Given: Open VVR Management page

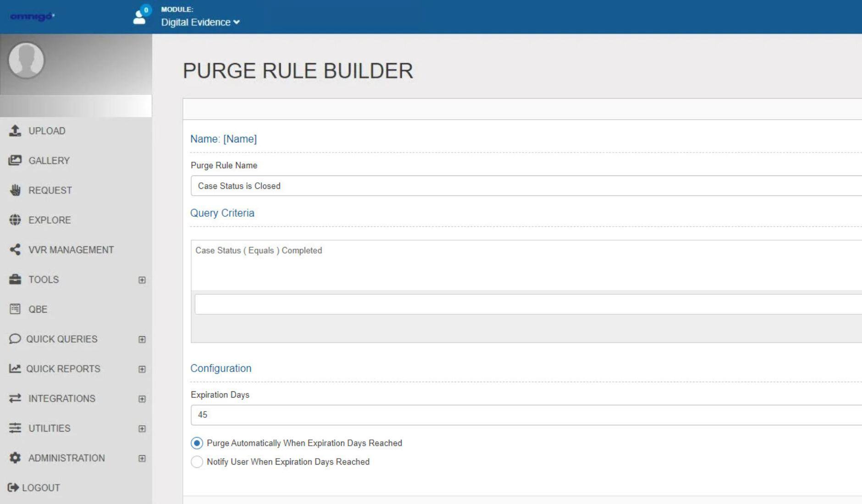Looking at the screenshot, I should [x=71, y=250].
